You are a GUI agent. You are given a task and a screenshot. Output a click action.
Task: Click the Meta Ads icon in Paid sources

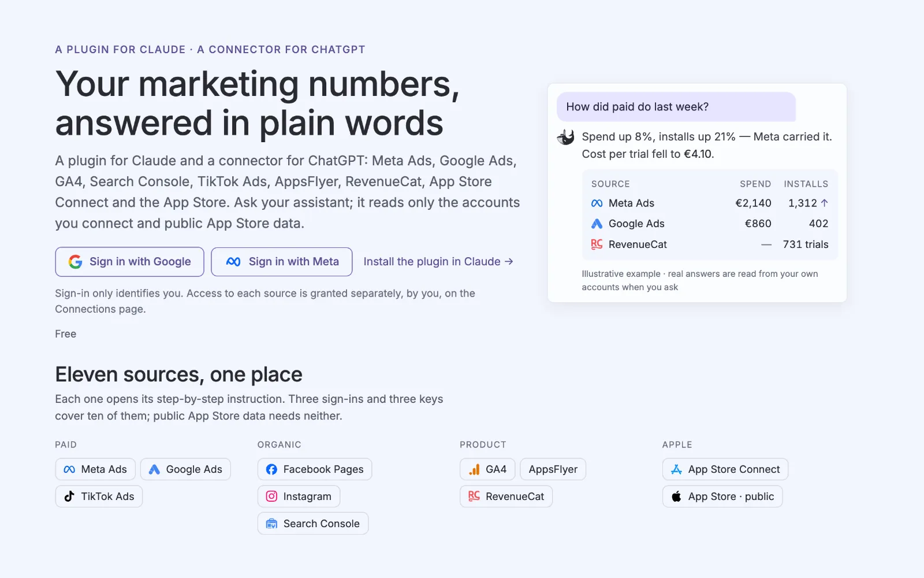pyautogui.click(x=69, y=469)
